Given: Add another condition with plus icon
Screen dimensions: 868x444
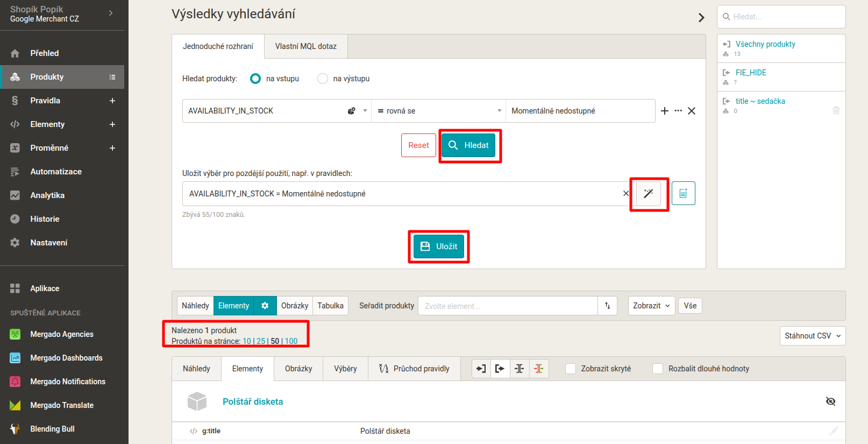Looking at the screenshot, I should pos(665,111).
